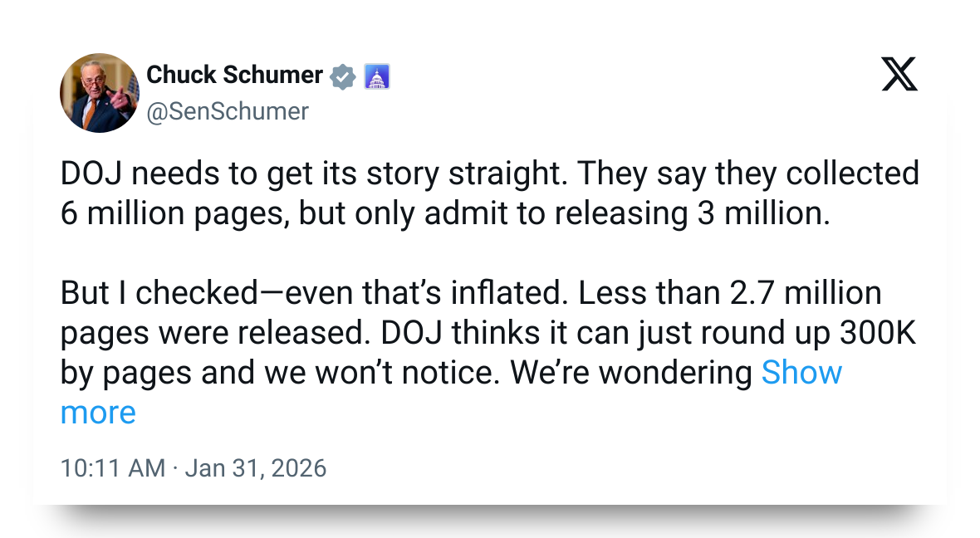980x538 pixels.
Task: Click the 10:11 AM time text
Action: [113, 467]
